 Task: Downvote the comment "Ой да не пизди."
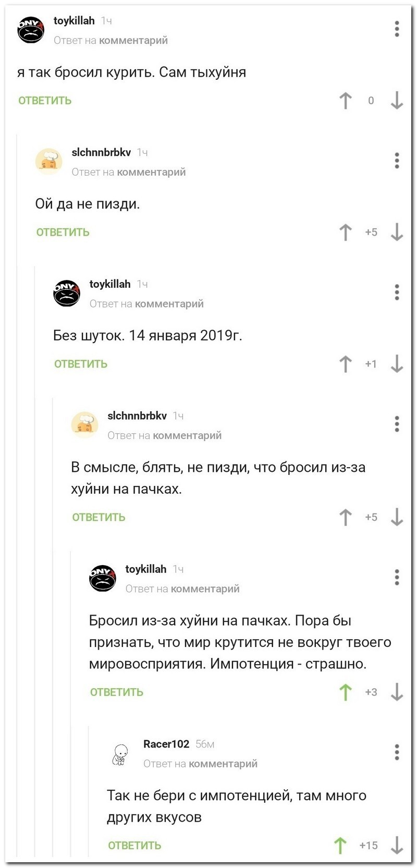click(x=397, y=233)
